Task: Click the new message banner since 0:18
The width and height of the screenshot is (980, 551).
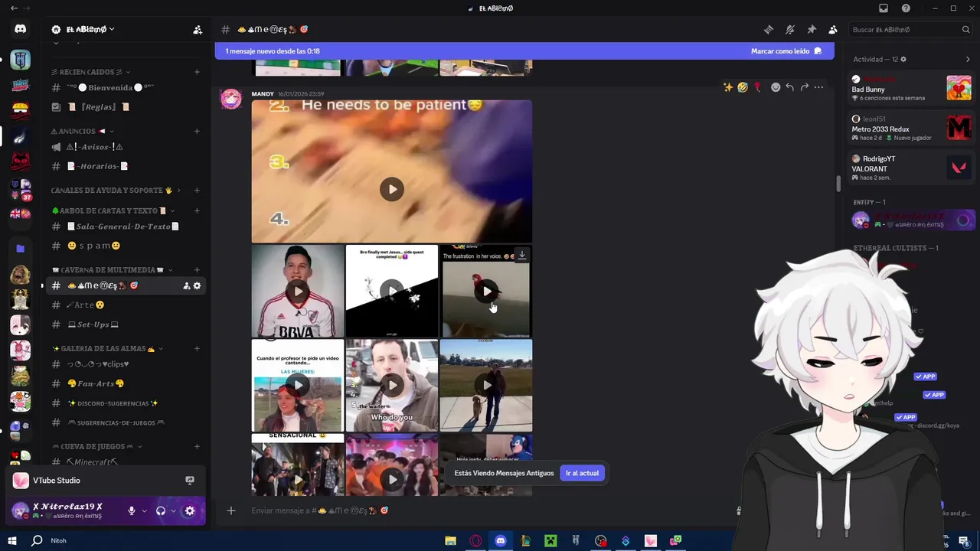Action: [x=524, y=51]
